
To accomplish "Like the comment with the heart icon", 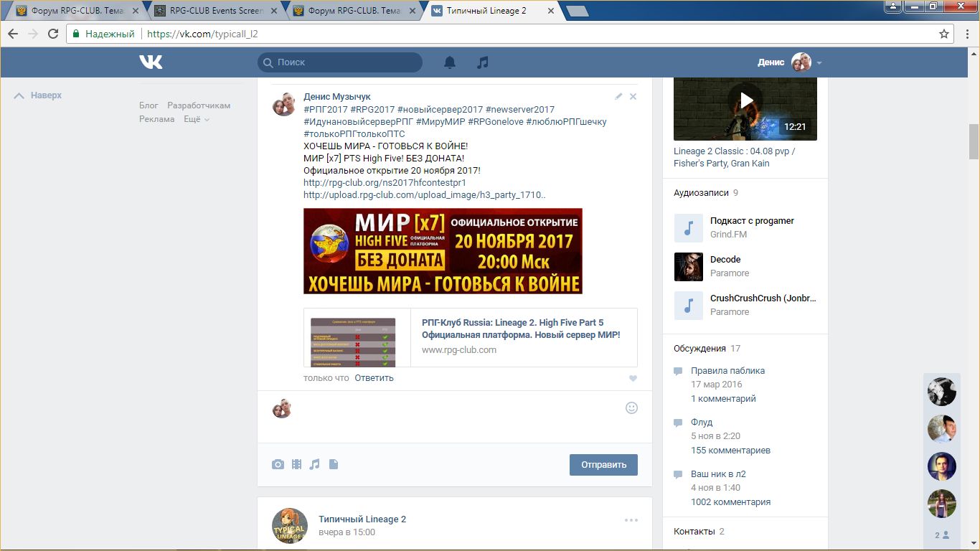I will tap(633, 379).
